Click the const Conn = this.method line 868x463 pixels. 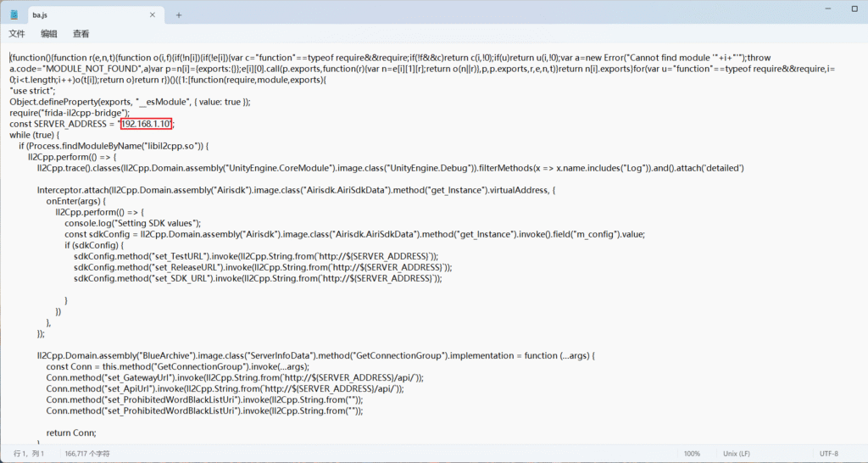point(178,366)
